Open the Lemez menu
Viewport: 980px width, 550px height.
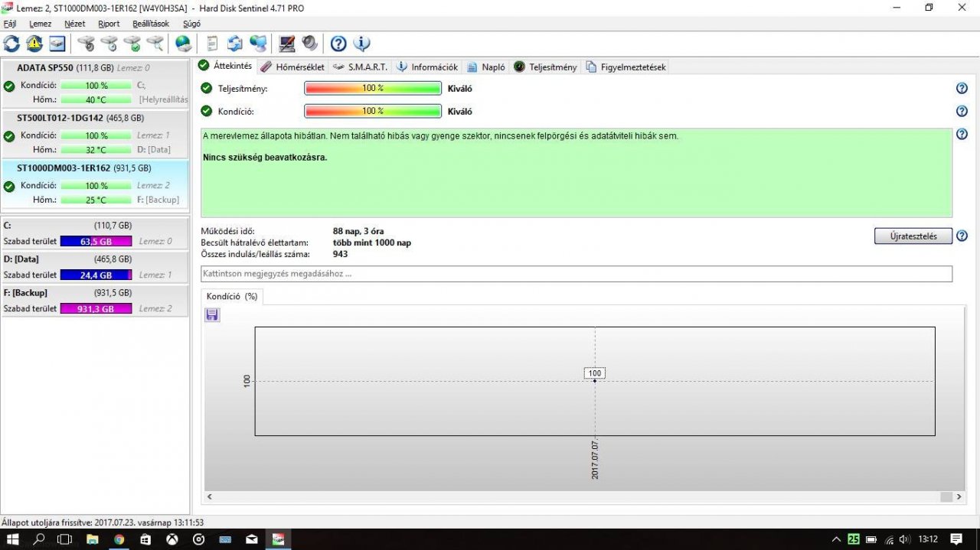pyautogui.click(x=41, y=24)
